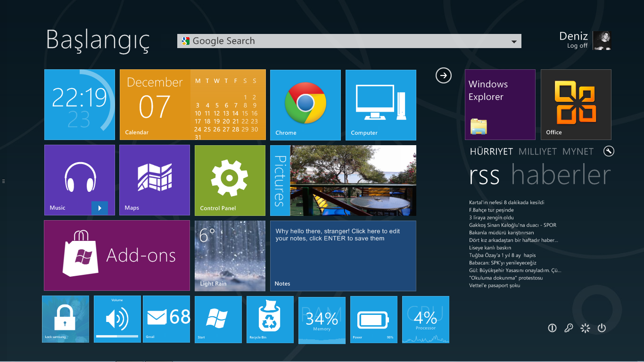The width and height of the screenshot is (644, 362).
Task: Open headline "Babacan: SPK'yı yenileyeceğiz"
Action: point(503,263)
